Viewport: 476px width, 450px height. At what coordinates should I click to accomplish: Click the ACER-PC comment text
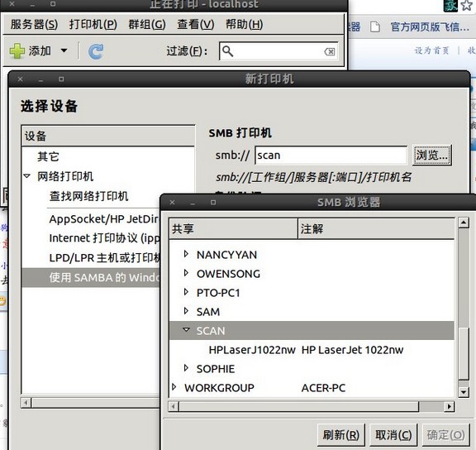click(x=323, y=388)
